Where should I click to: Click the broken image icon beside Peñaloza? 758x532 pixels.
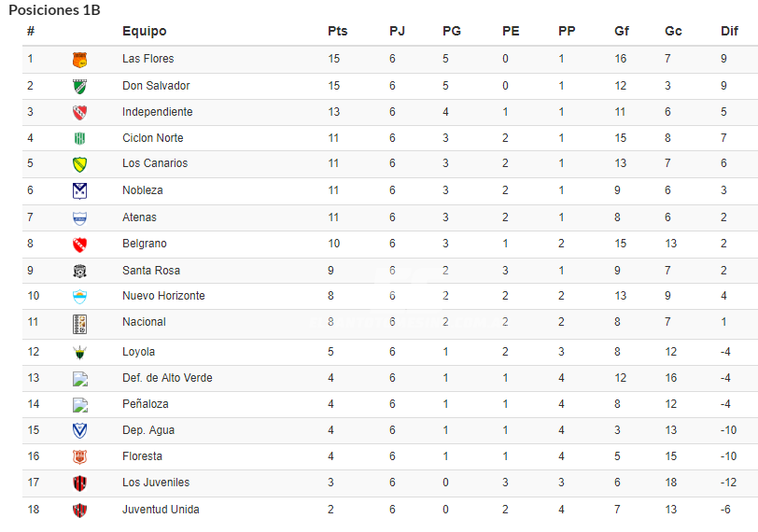tap(80, 405)
